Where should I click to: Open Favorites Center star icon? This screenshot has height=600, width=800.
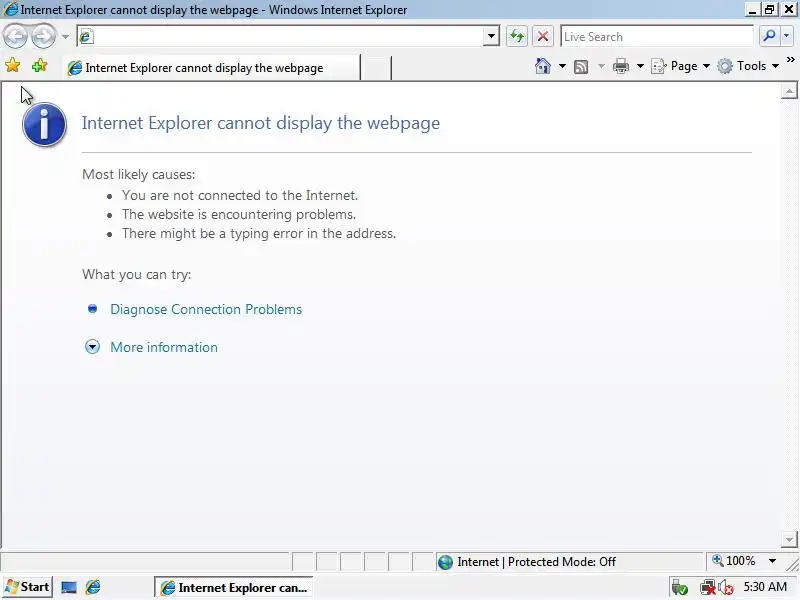click(x=13, y=65)
